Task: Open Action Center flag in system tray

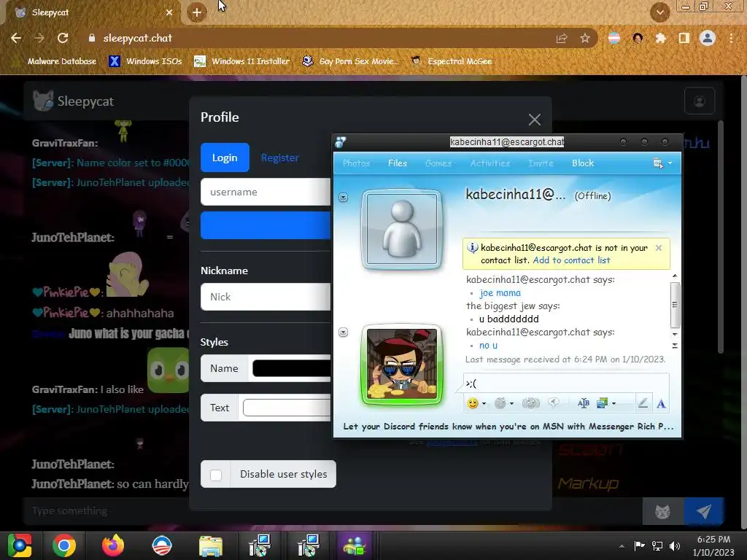Action: click(639, 545)
